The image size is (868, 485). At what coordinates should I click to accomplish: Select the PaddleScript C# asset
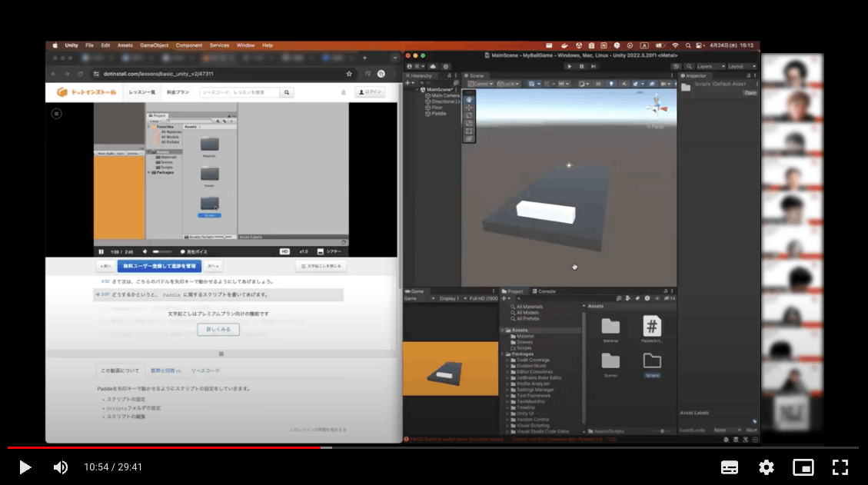click(651, 329)
